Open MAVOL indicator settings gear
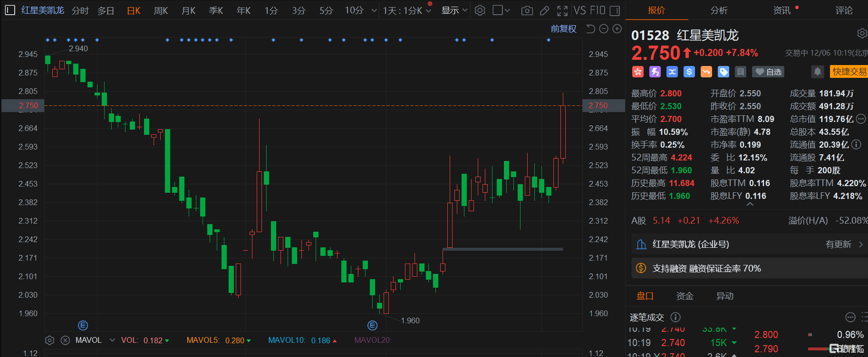 point(49,340)
